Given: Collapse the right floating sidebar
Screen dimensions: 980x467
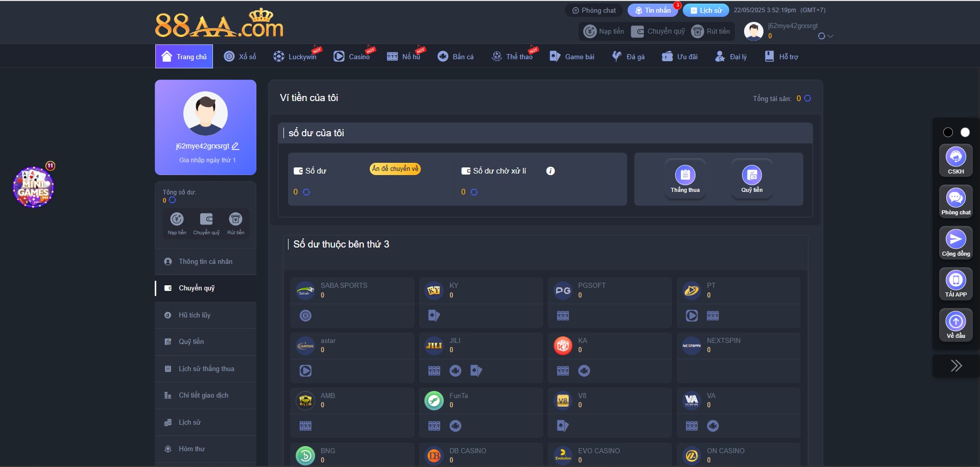Looking at the screenshot, I should coord(956,365).
